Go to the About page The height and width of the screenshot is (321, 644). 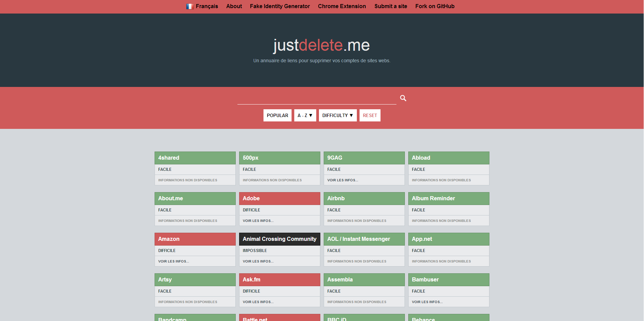coord(234,6)
